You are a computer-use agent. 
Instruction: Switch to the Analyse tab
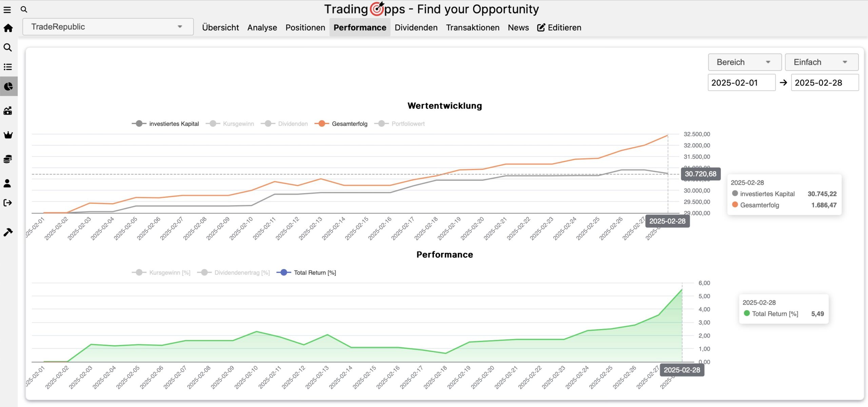pos(262,27)
